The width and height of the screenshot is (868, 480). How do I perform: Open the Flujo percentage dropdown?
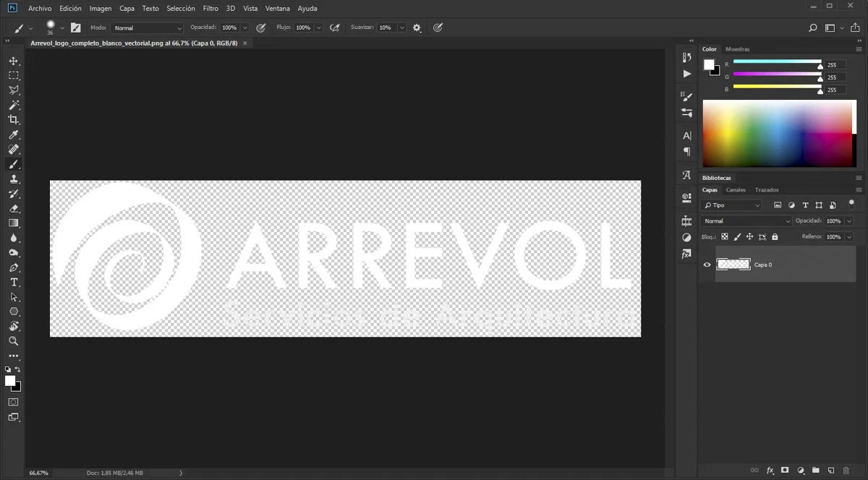tap(318, 27)
